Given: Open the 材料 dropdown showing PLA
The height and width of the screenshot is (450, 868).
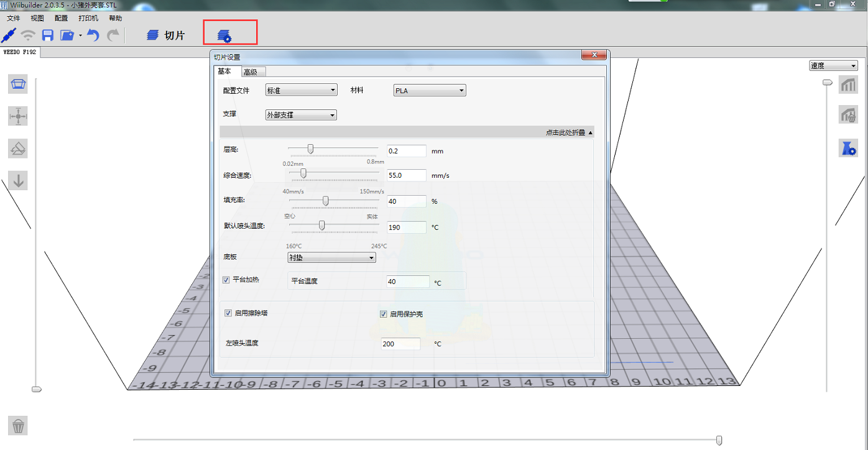Looking at the screenshot, I should pyautogui.click(x=429, y=91).
